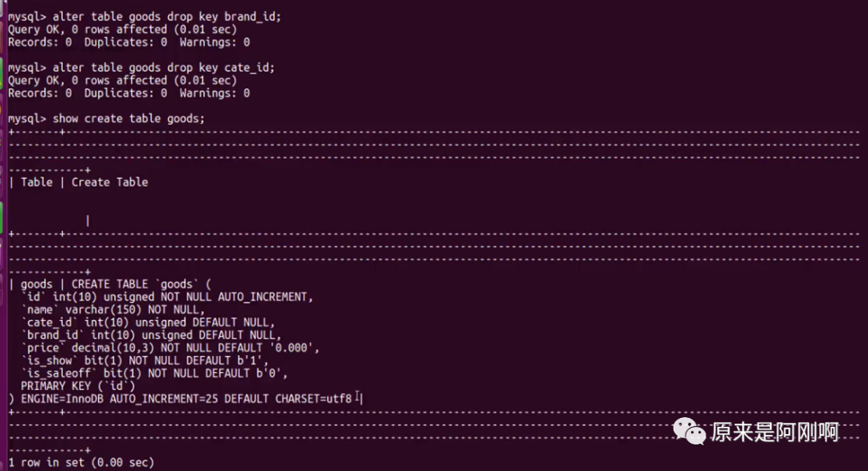Click the `id` int(10) AUTO_INCREMENT line
The width and height of the screenshot is (868, 471).
(x=167, y=297)
